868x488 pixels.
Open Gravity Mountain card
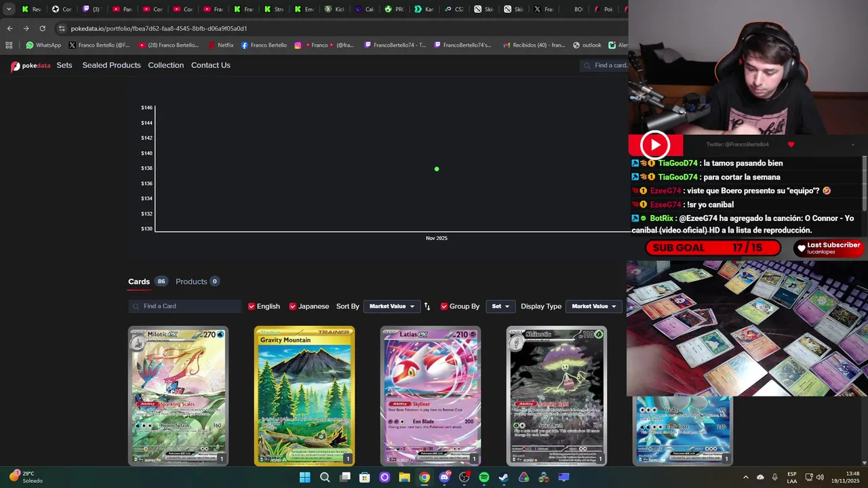coord(304,396)
